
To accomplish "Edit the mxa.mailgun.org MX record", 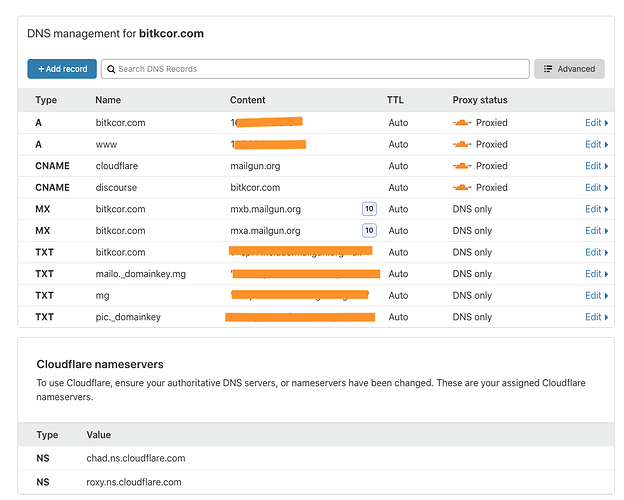I will [x=596, y=230].
